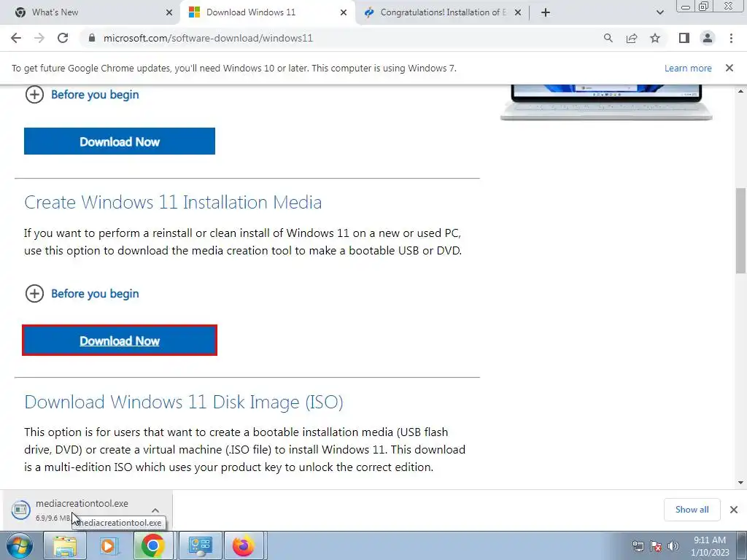The image size is (747, 560).
Task: Launch Firefox from the taskbar
Action: point(244,545)
